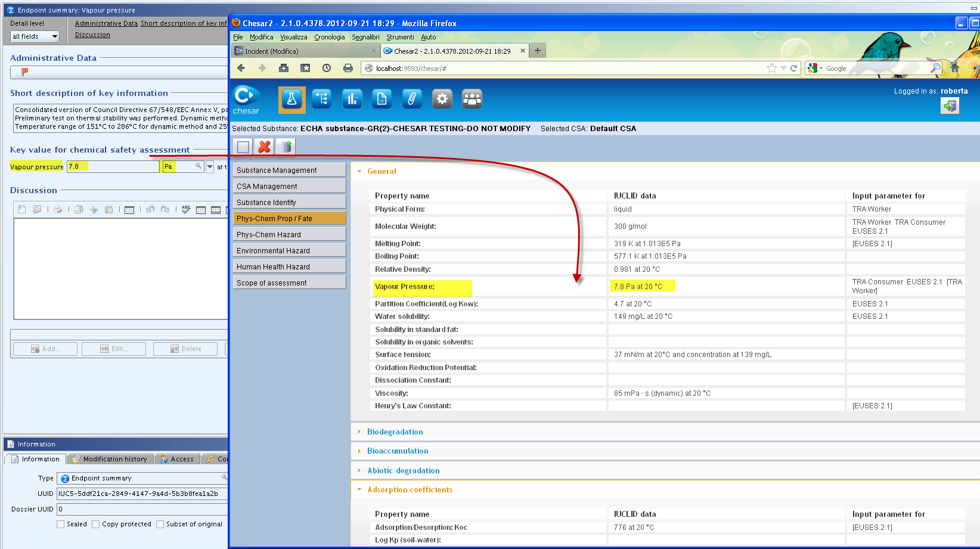Reload the page with the refresh icon
This screenshot has height=549, width=980.
794,68
